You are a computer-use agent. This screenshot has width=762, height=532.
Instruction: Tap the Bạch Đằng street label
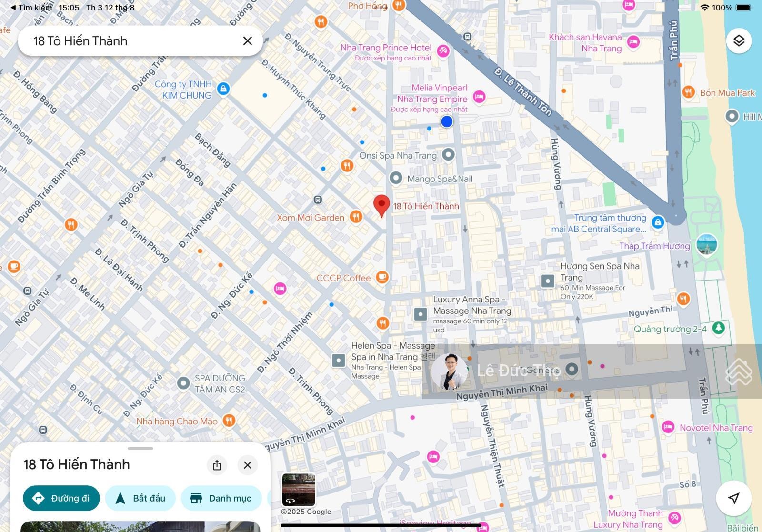point(213,150)
